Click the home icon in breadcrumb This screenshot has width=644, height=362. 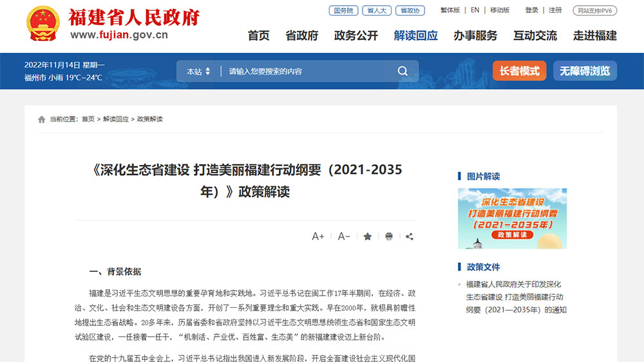tap(42, 119)
